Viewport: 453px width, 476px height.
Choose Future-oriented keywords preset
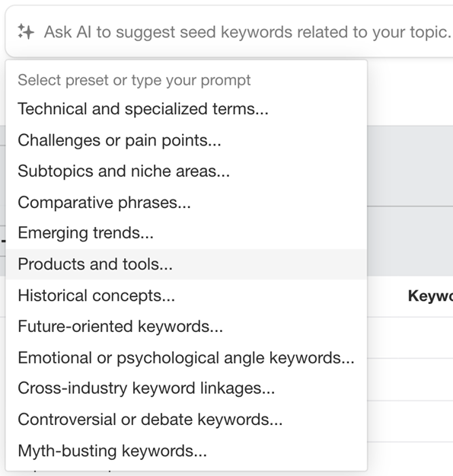[x=187, y=327]
